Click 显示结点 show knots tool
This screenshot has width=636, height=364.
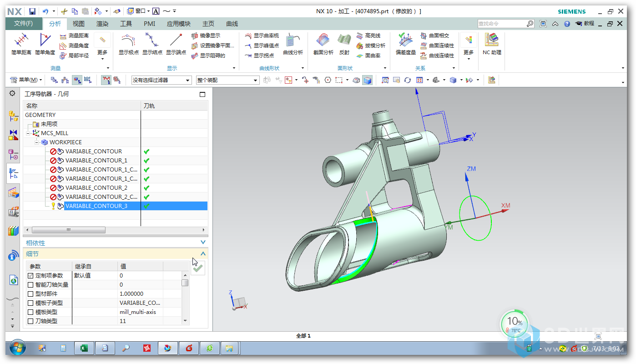[x=152, y=45]
